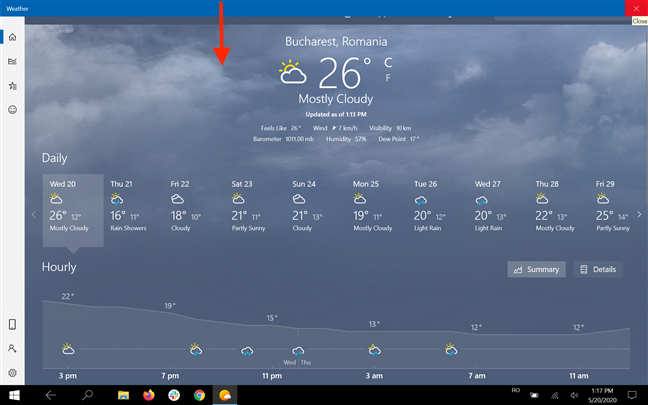
Task: Click the Send Feedback smiley icon
Action: pyautogui.click(x=12, y=110)
